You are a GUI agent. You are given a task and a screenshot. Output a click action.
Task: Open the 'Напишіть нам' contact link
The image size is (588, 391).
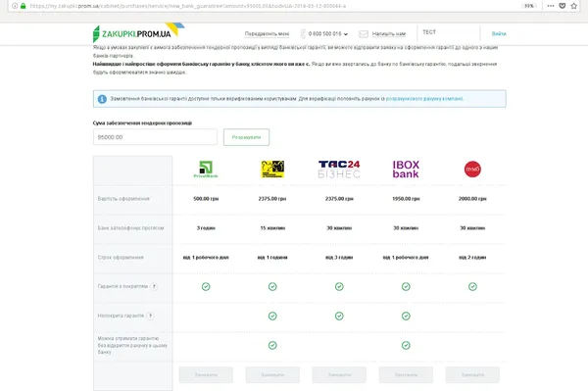(389, 33)
